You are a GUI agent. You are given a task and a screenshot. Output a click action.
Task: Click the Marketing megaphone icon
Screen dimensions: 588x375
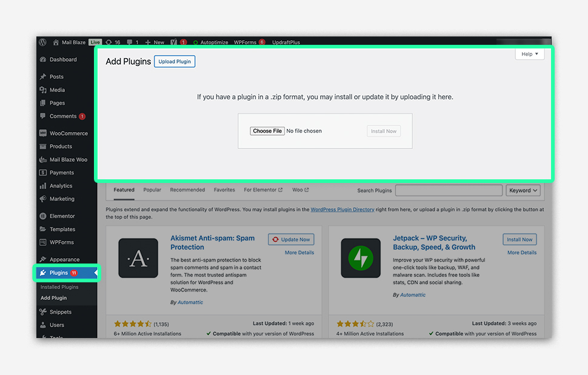[43, 199]
